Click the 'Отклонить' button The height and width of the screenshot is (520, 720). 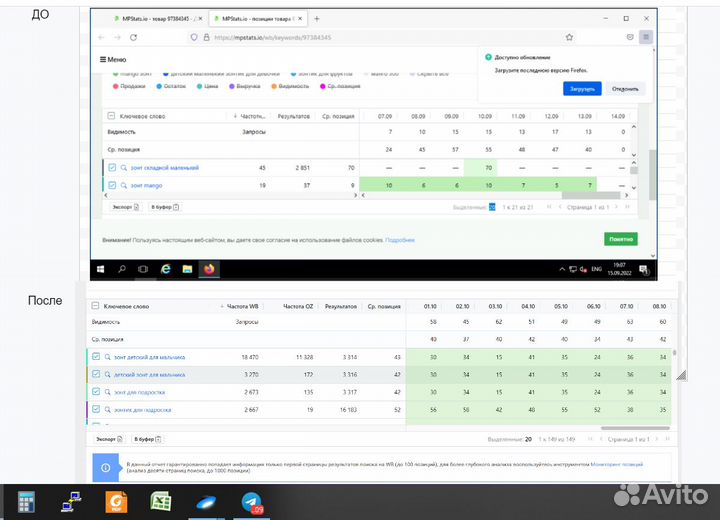pos(625,89)
